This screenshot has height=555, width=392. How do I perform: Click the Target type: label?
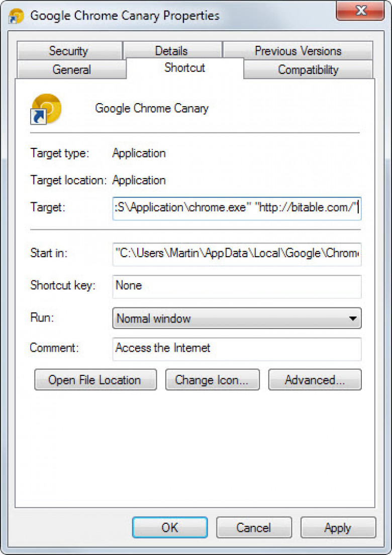pos(60,153)
